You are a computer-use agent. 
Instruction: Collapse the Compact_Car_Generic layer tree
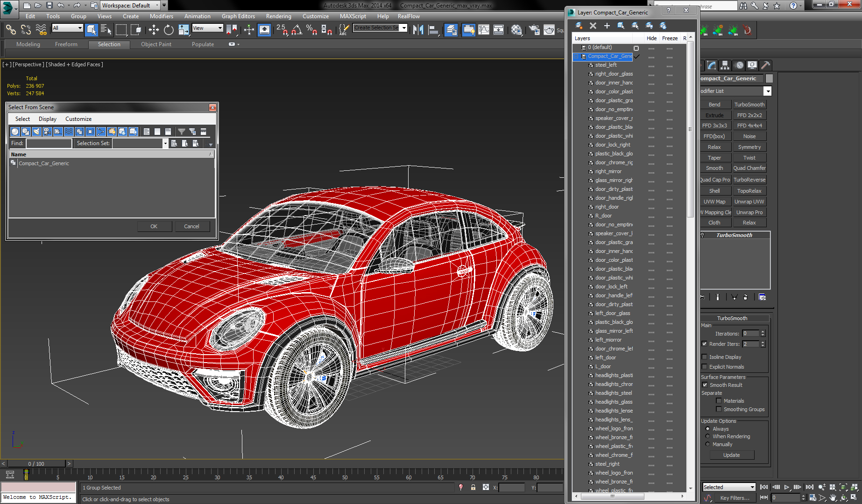tap(576, 56)
